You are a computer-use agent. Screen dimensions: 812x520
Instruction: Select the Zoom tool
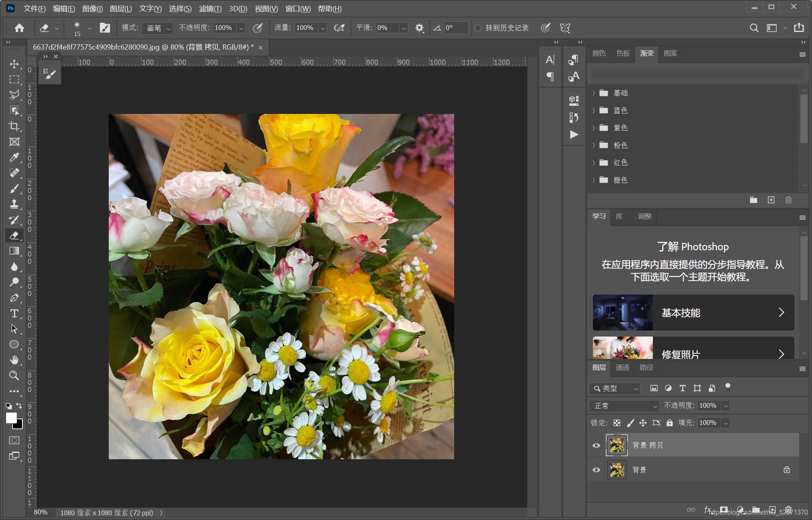pyautogui.click(x=14, y=375)
